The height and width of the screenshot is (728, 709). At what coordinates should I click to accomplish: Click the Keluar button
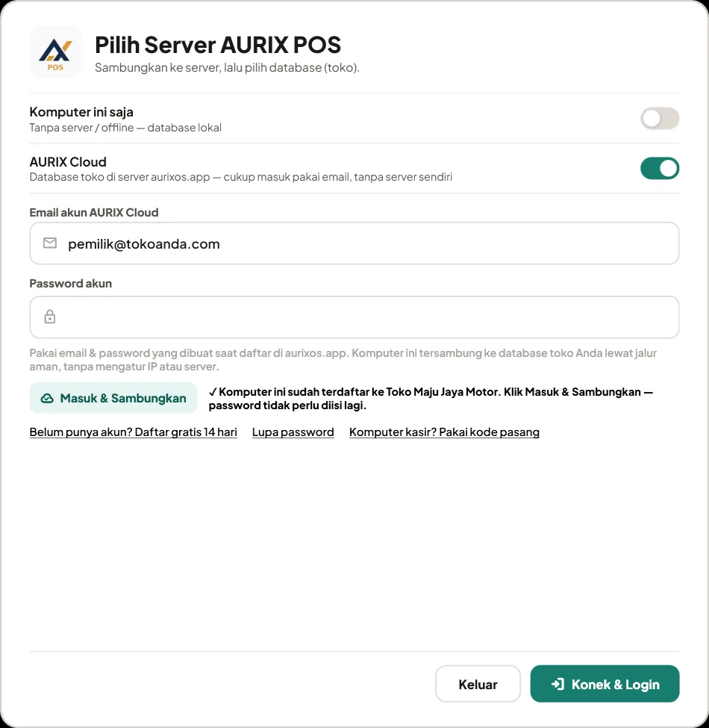pyautogui.click(x=478, y=684)
